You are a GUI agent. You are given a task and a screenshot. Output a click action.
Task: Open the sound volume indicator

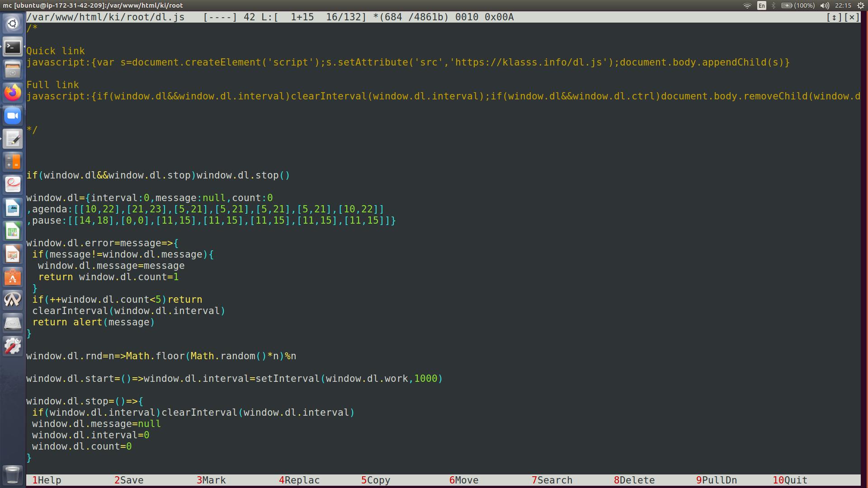pyautogui.click(x=825, y=5)
